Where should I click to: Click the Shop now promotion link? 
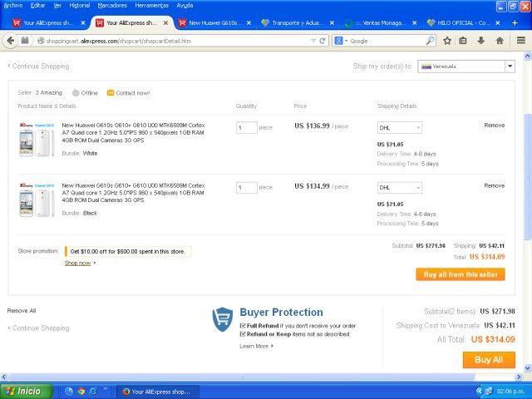pos(77,263)
